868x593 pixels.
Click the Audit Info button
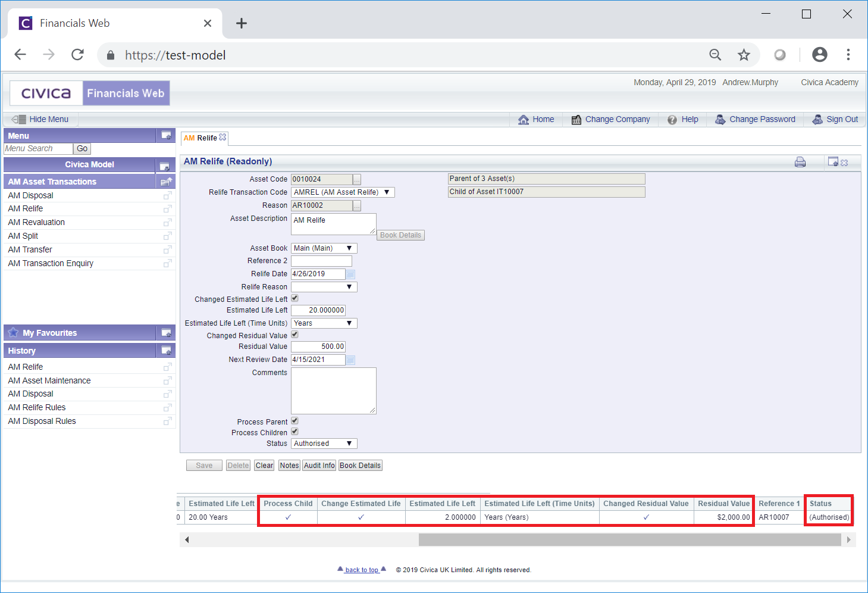coord(319,466)
